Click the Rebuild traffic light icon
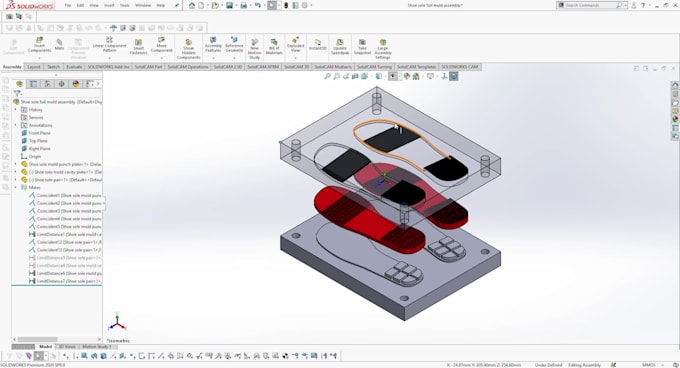 tap(286, 5)
